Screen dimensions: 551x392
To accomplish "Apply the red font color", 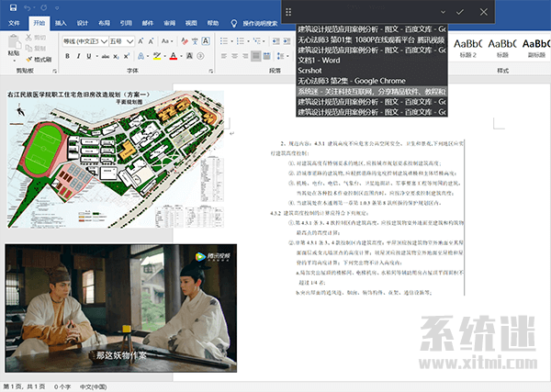I will [174, 56].
